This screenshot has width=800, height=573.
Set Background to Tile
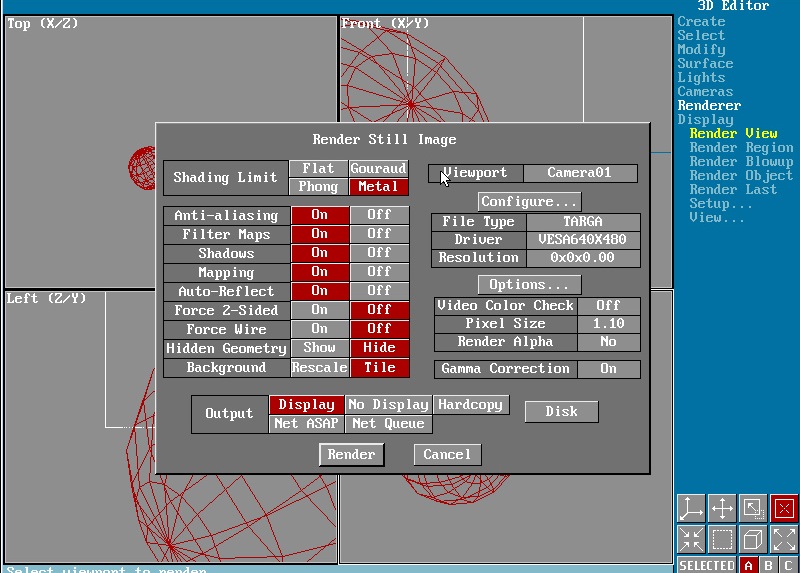(x=380, y=367)
